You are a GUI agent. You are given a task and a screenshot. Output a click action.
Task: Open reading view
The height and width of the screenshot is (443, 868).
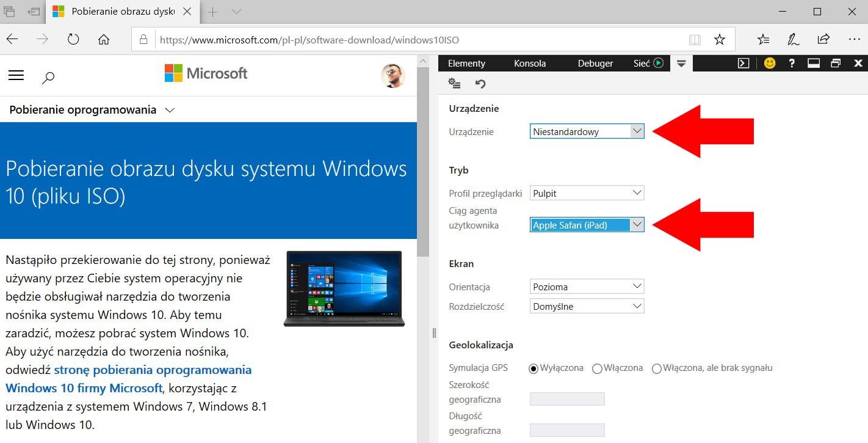[695, 40]
